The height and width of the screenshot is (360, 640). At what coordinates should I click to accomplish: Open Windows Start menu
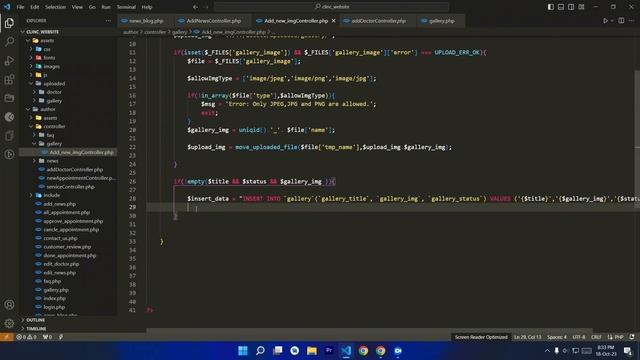click(x=243, y=351)
